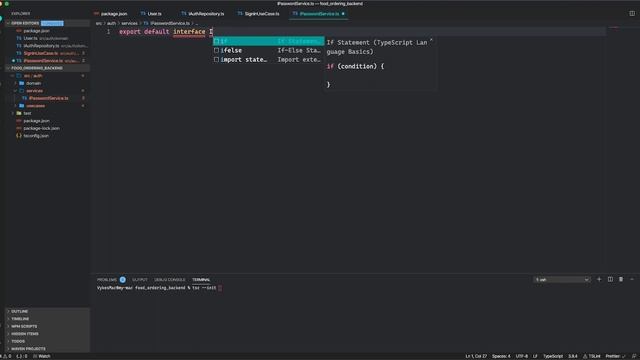Split the terminal pane
This screenshot has width=640, height=360.
click(610, 279)
